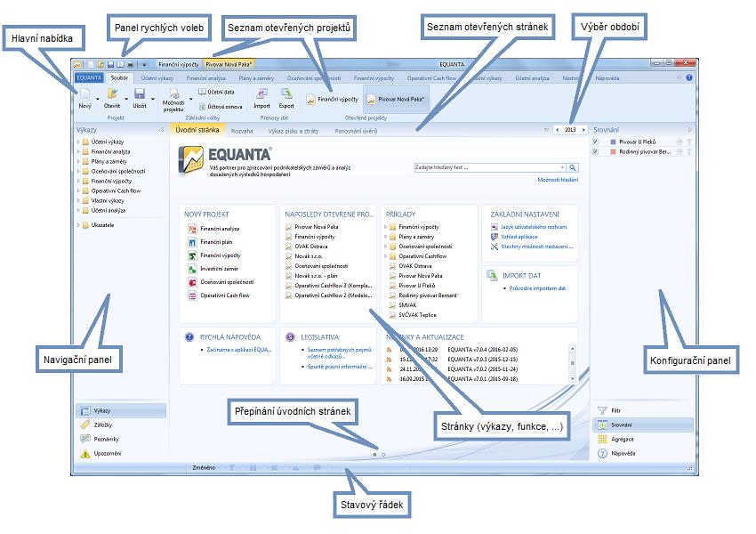Click the search text input field
This screenshot has height=534, width=756.
point(487,167)
